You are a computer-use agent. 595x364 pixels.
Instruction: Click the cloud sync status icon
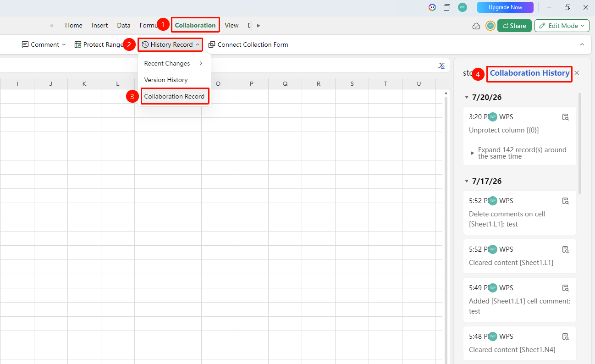click(x=476, y=26)
